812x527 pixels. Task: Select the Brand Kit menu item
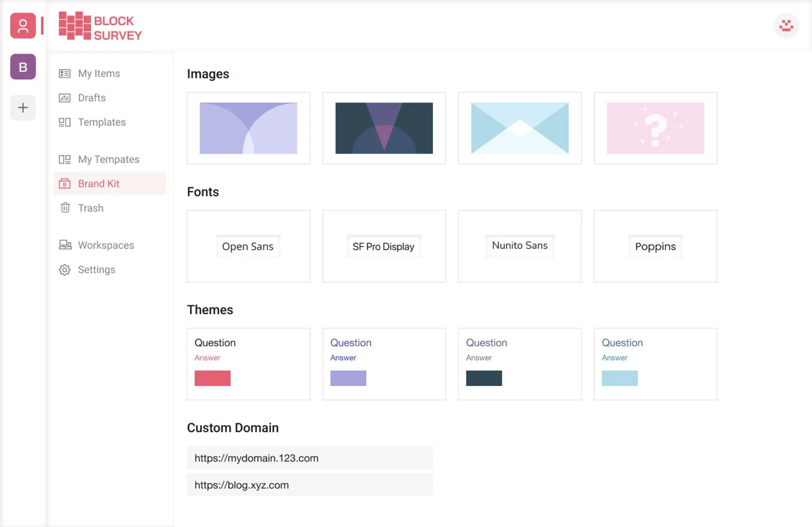[x=110, y=183]
